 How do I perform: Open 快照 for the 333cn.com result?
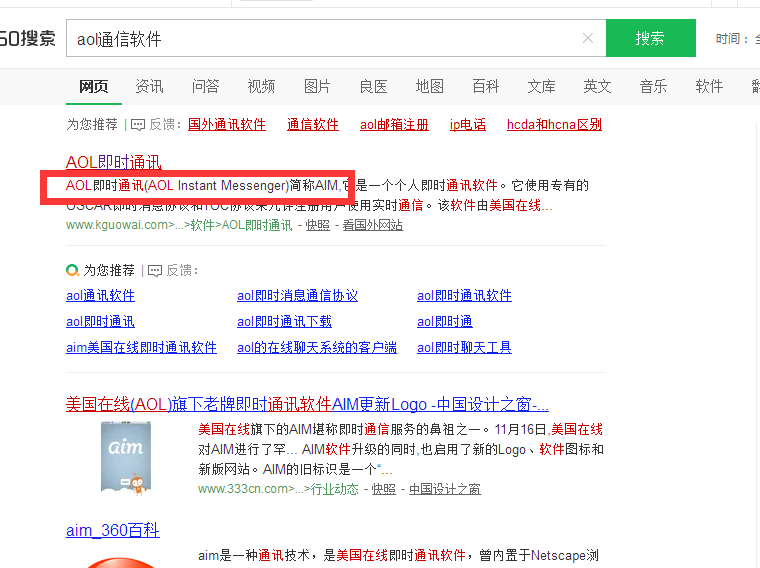[383, 489]
